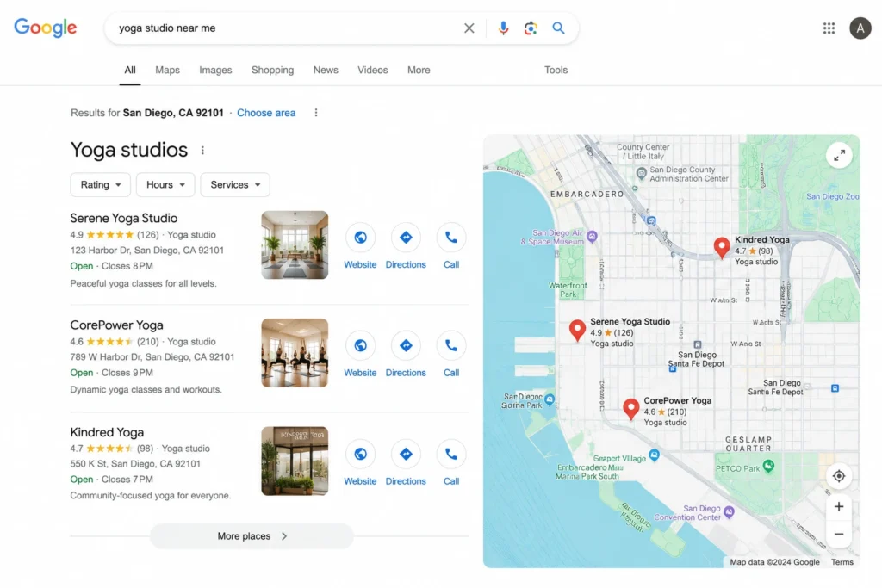Clear the search query with the X icon
Image resolution: width=882 pixels, height=588 pixels.
(x=469, y=28)
